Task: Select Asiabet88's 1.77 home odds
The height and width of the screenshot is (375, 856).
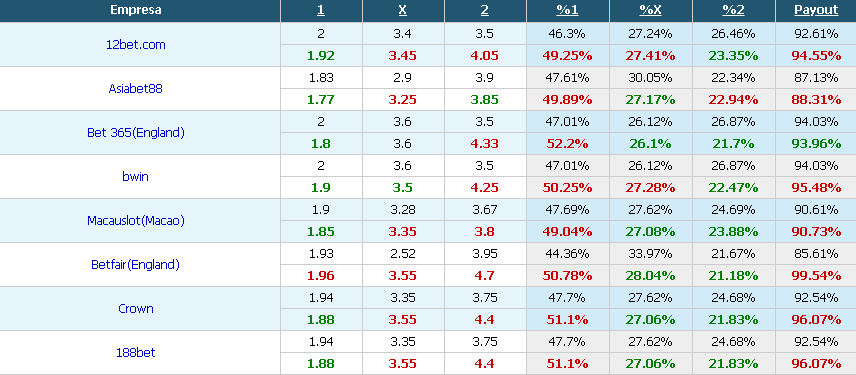Action: pyautogui.click(x=321, y=100)
